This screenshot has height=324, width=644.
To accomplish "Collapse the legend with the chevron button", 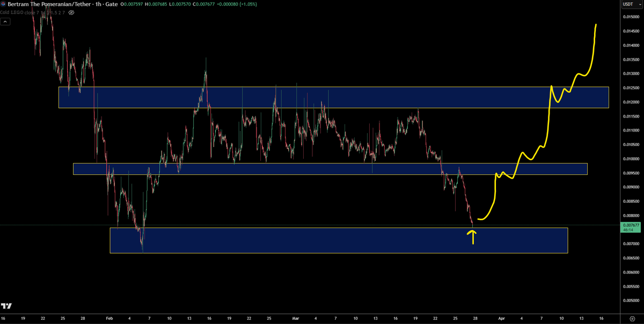I will click(5, 21).
